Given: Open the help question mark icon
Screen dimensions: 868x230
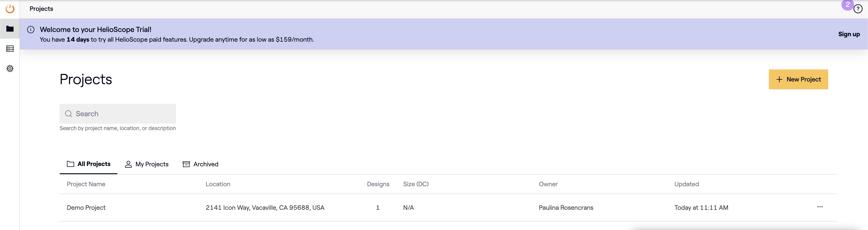Looking at the screenshot, I should pos(857,9).
